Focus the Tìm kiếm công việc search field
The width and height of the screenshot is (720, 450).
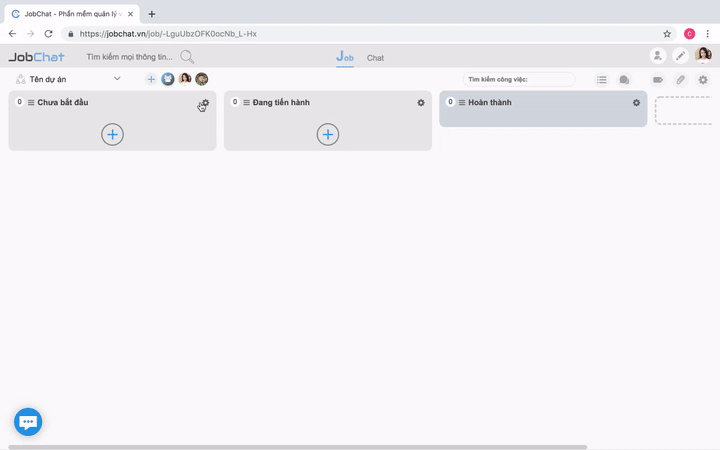click(519, 79)
